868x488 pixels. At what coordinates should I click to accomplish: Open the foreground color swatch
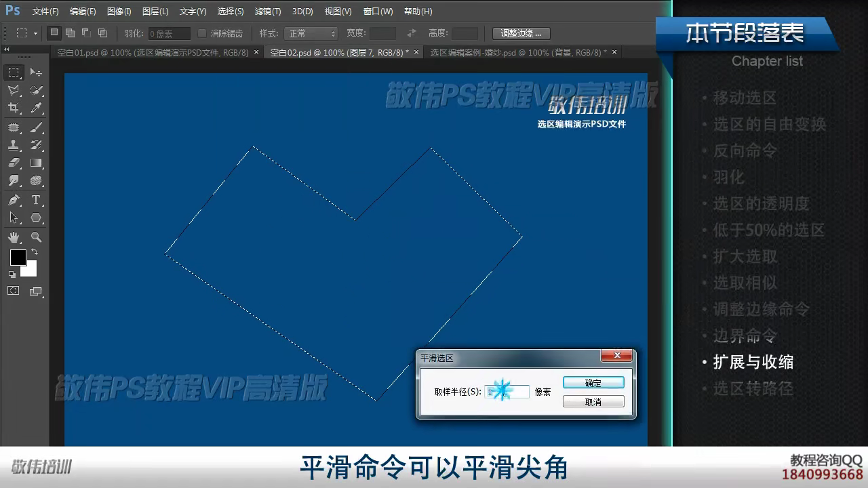18,258
